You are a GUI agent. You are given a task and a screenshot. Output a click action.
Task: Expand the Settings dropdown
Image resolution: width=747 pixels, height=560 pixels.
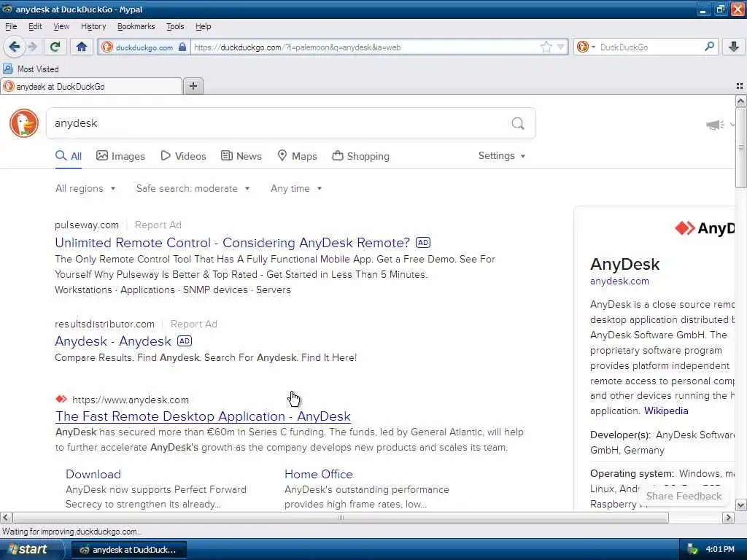click(x=502, y=156)
